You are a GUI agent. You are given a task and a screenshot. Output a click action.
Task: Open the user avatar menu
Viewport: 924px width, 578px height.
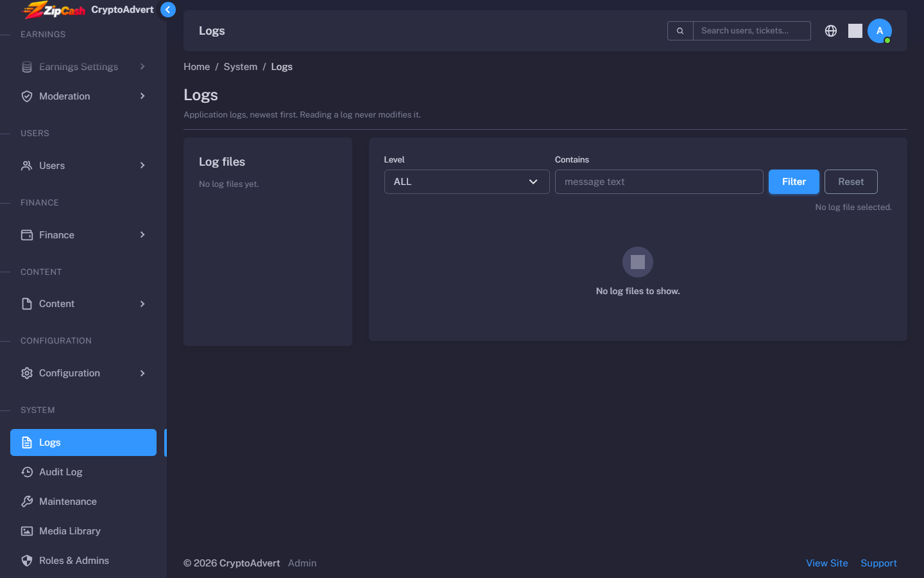[880, 31]
